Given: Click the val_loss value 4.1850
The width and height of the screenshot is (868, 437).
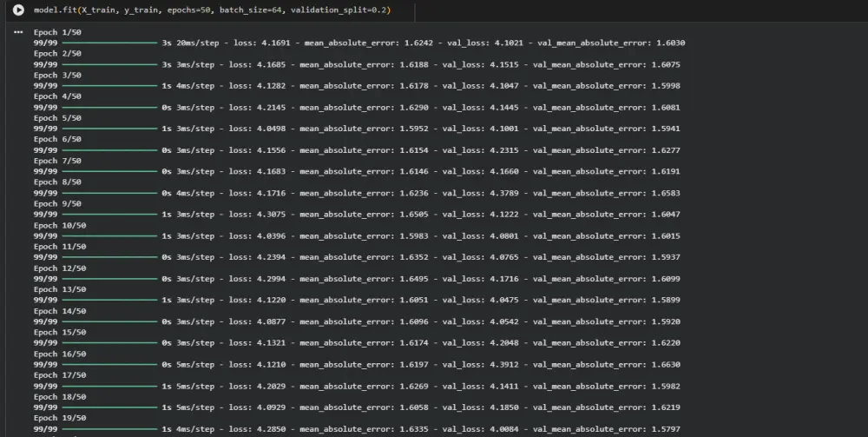Looking at the screenshot, I should tap(504, 407).
